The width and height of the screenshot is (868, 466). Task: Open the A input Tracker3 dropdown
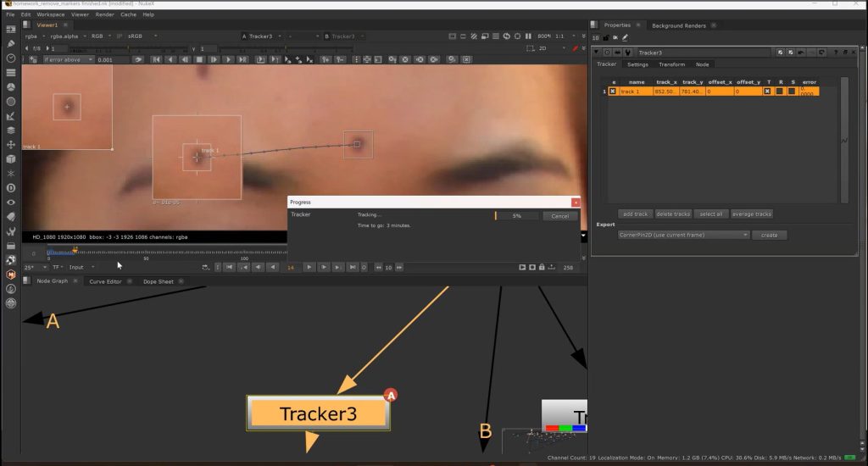(261, 36)
